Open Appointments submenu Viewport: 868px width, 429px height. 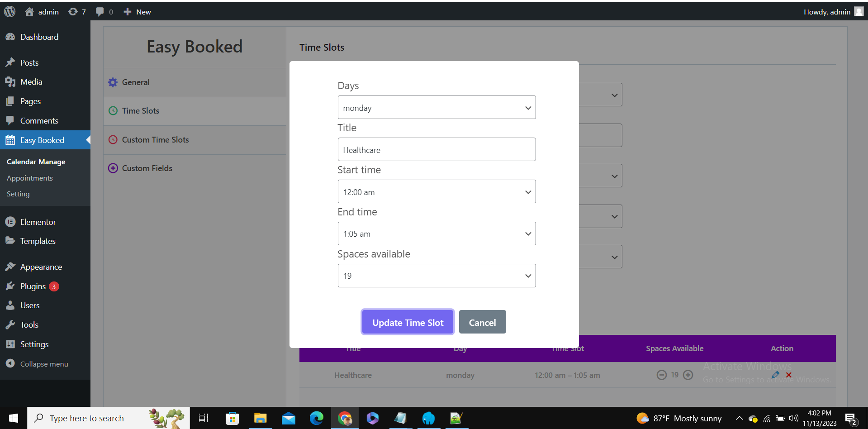pos(30,178)
